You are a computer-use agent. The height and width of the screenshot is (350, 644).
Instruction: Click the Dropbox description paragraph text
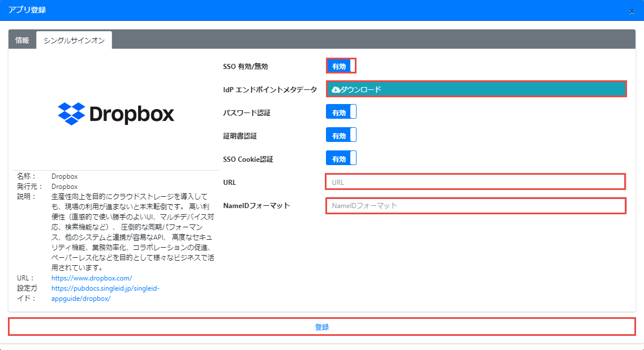131,232
